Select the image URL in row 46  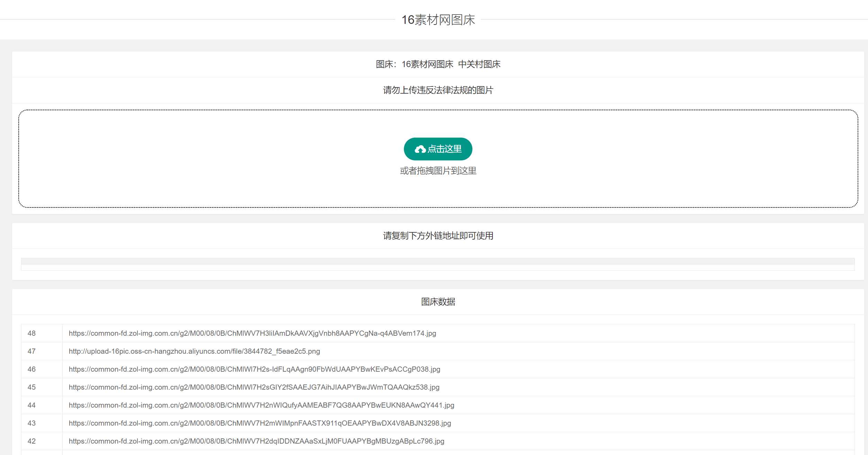[x=255, y=369]
